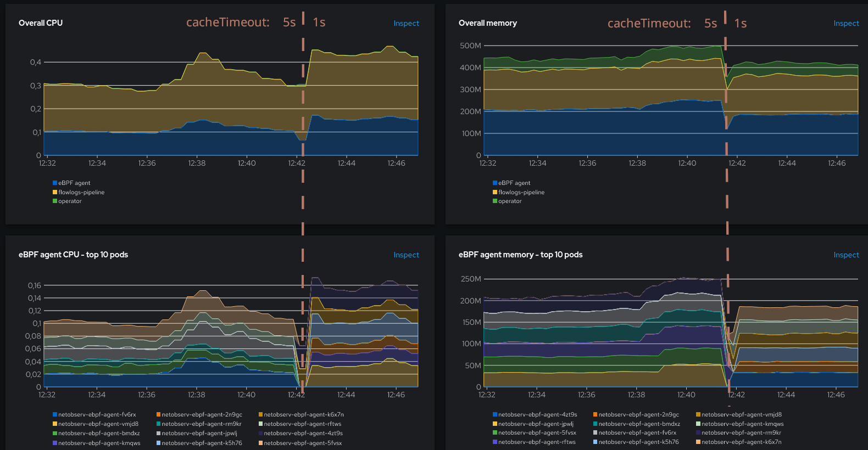Select netobserv-ebpf-agent-rftws in CPU pods legend
The height and width of the screenshot is (450, 868).
(x=301, y=424)
